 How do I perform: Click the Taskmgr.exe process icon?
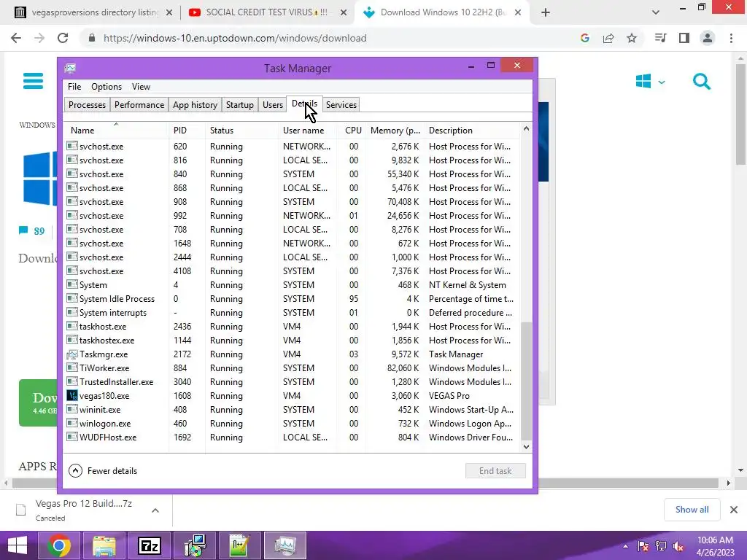click(72, 354)
